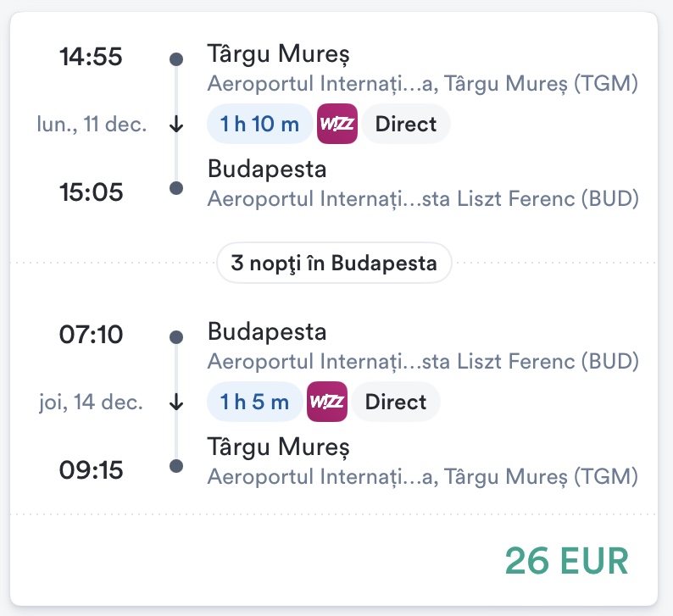Viewport: 673px width, 616px height.
Task: Click the return flight Direct label
Action: click(396, 402)
